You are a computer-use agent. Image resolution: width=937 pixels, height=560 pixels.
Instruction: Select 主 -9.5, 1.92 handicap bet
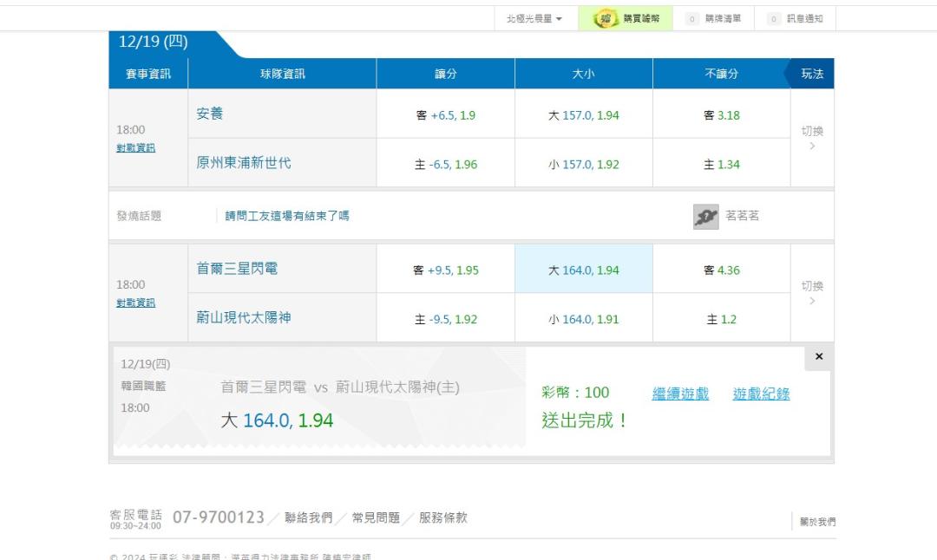tap(445, 319)
